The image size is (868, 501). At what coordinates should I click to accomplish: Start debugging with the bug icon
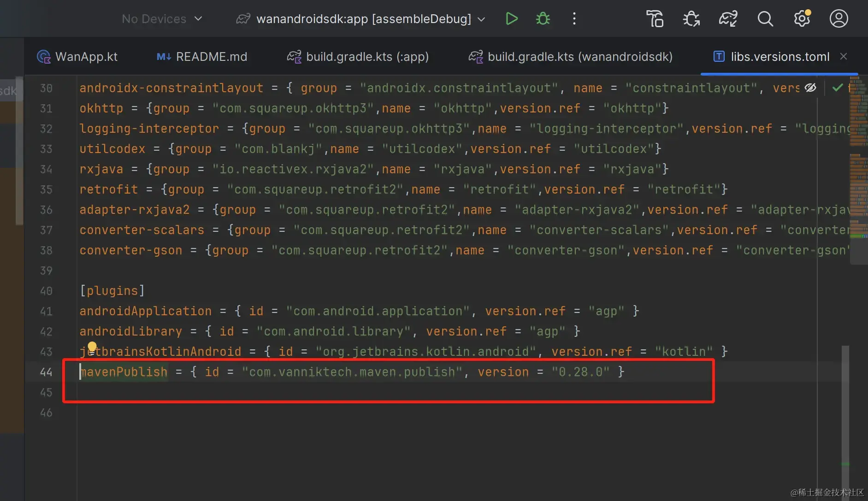tap(543, 19)
